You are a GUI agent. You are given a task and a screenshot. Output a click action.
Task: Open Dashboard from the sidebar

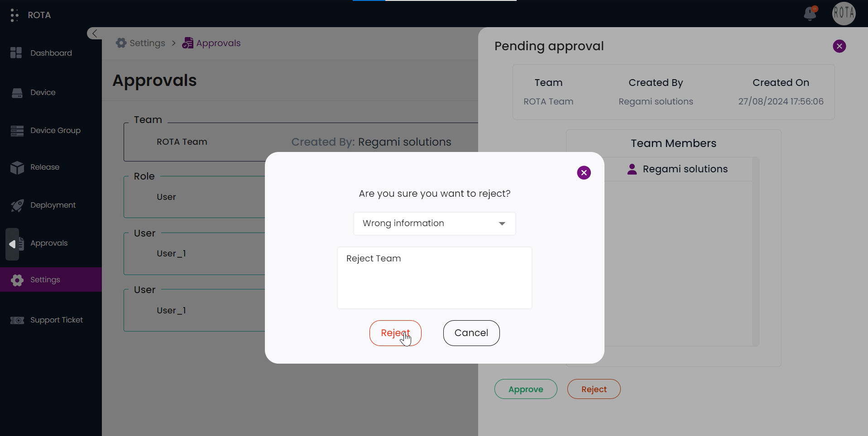[51, 53]
